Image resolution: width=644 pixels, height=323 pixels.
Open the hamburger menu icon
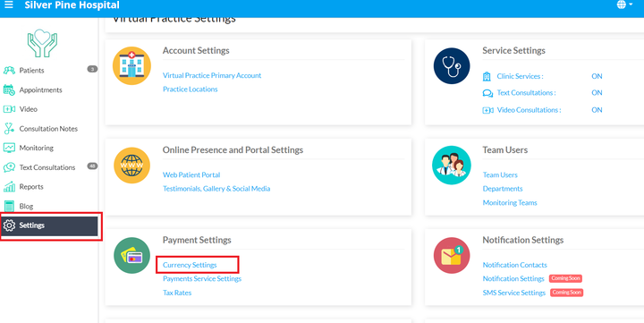pyautogui.click(x=8, y=5)
